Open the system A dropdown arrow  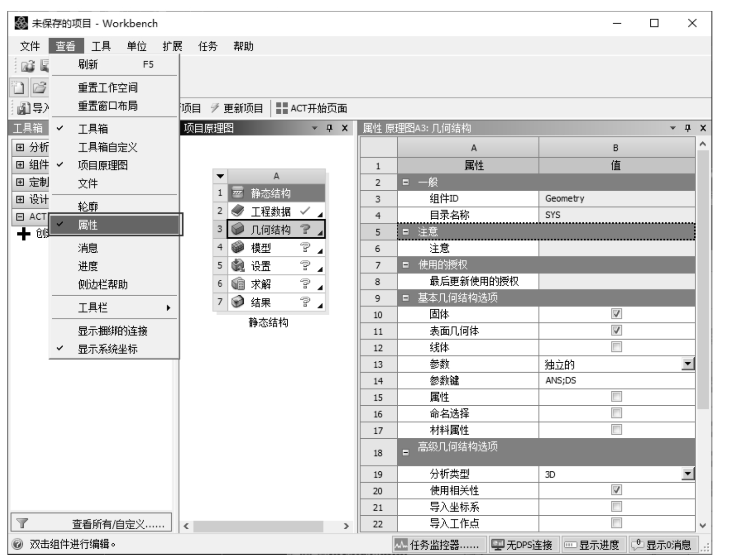coord(220,176)
